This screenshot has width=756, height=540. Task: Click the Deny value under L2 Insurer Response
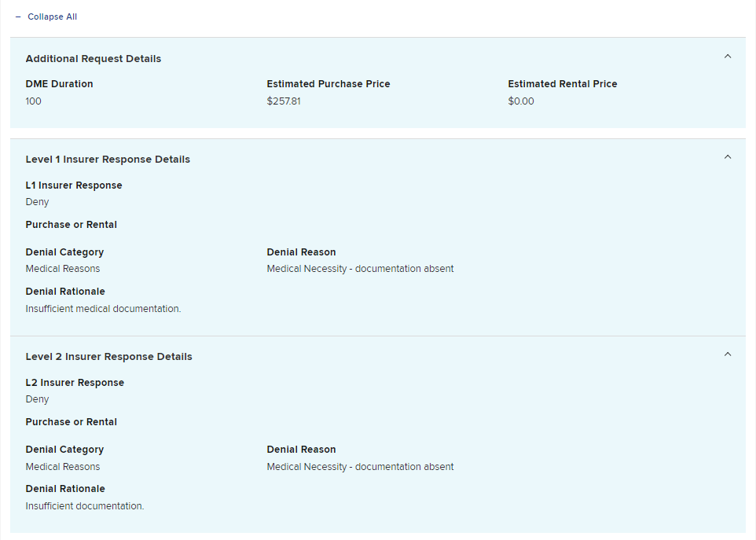37,399
